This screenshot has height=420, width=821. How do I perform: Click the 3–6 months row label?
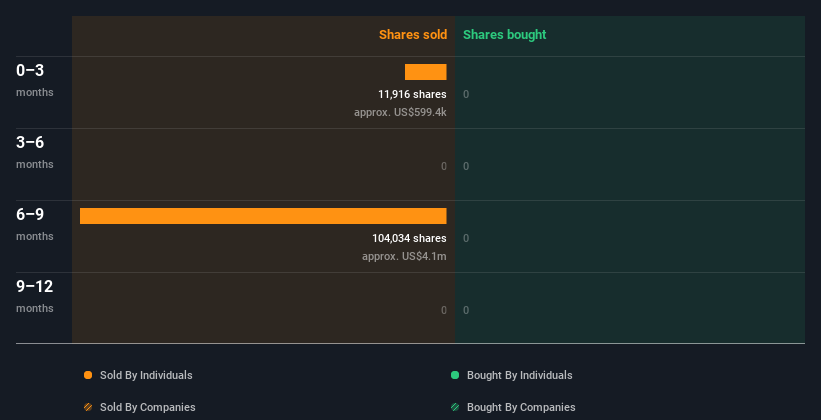[x=35, y=152]
